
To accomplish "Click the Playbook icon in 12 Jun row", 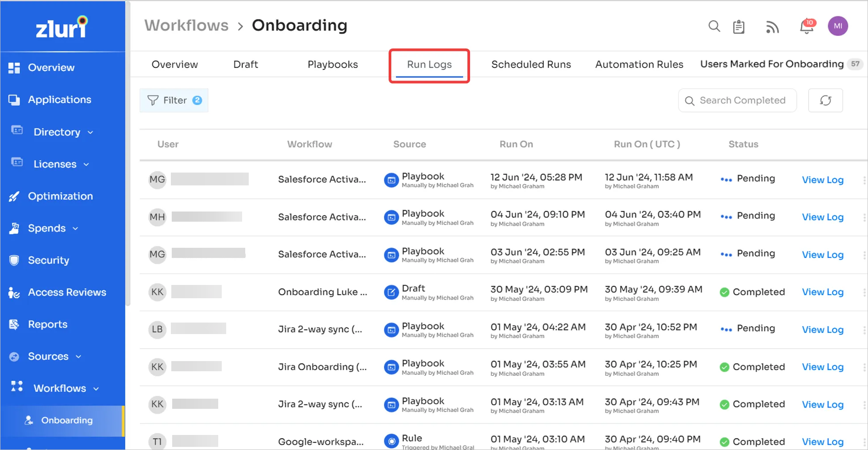I will (x=391, y=180).
